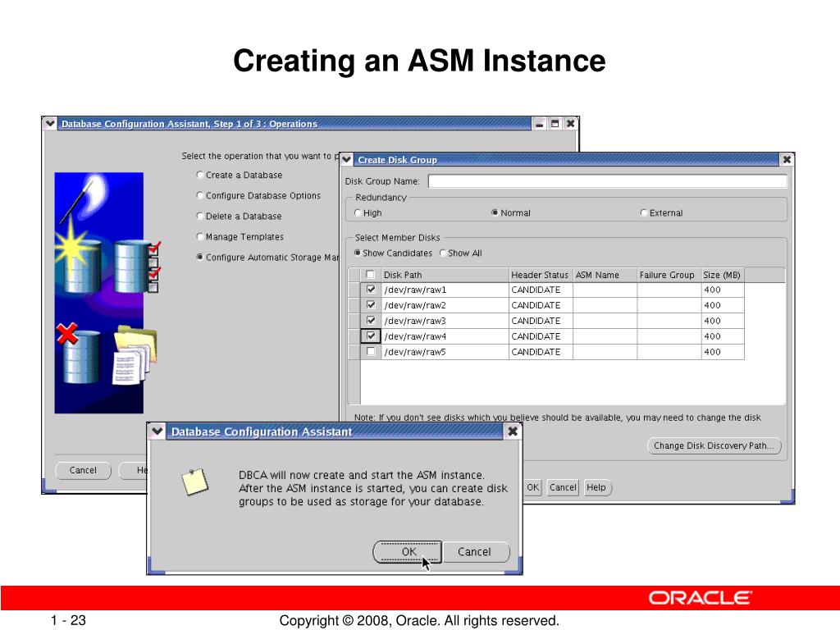This screenshot has height=630, width=840.
Task: Open window menu of DBCA confirmation dialog
Action: [157, 431]
